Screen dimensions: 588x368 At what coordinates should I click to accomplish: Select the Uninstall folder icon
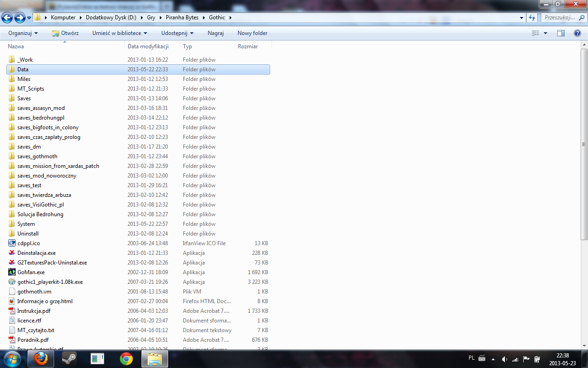tap(12, 234)
